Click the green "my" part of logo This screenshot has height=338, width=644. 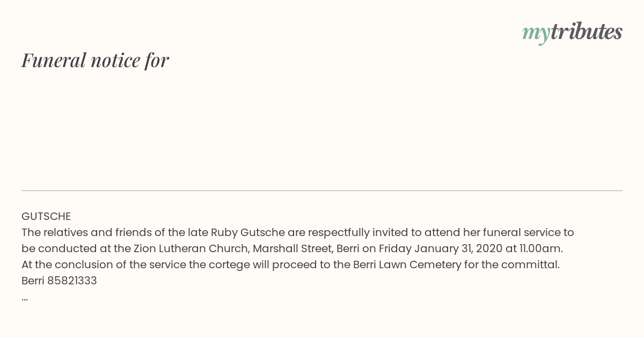click(x=536, y=34)
